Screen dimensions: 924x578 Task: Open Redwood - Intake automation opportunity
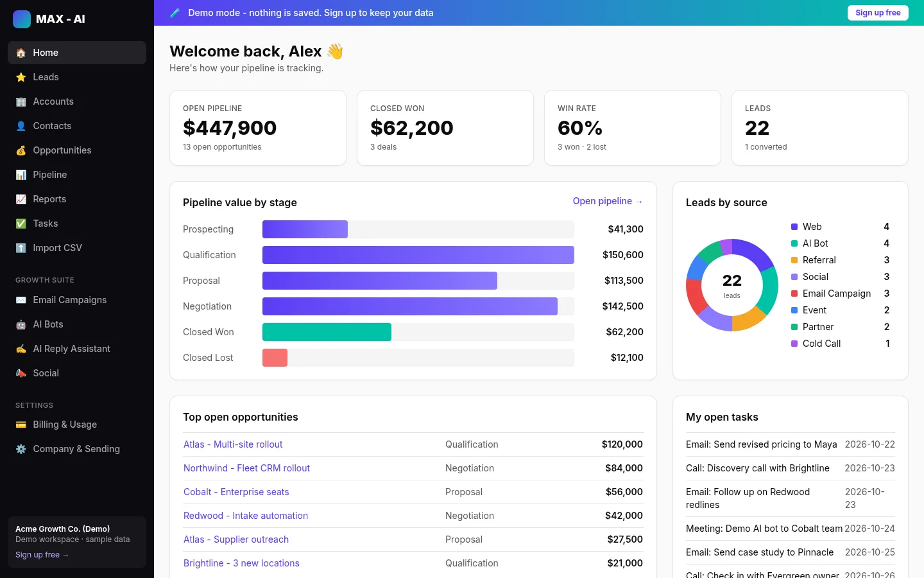(x=246, y=516)
